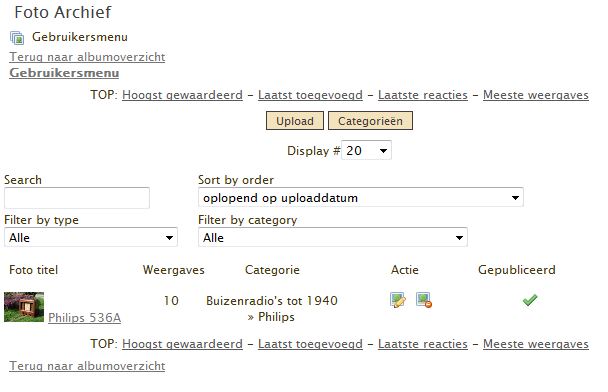
Task: Open the Philips 536A title link
Action: [85, 318]
